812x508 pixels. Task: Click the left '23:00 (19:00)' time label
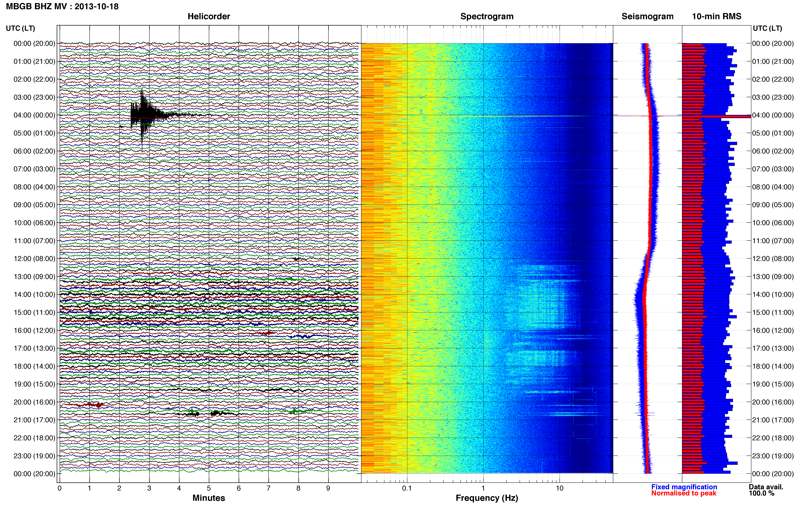click(34, 456)
